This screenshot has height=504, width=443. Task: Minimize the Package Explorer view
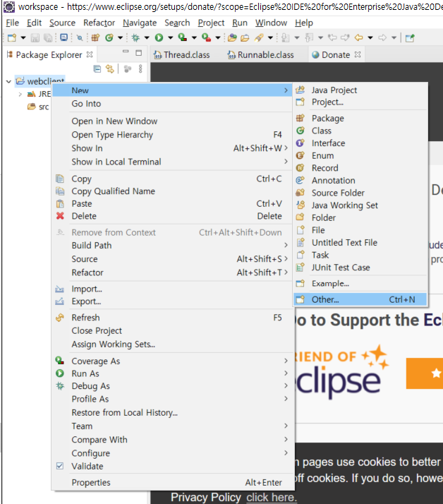pos(126,52)
